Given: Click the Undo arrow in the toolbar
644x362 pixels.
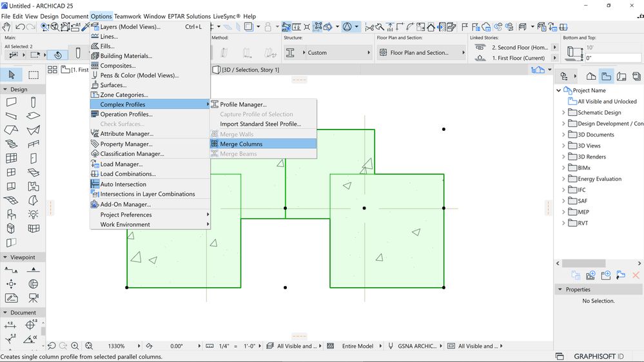Looking at the screenshot, I should point(19,27).
